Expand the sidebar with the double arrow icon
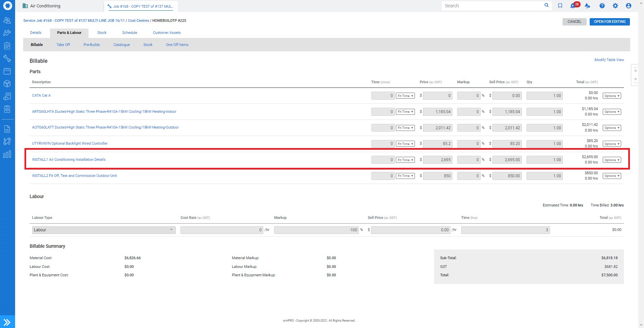Screen dimensions: 644x328 7,322
